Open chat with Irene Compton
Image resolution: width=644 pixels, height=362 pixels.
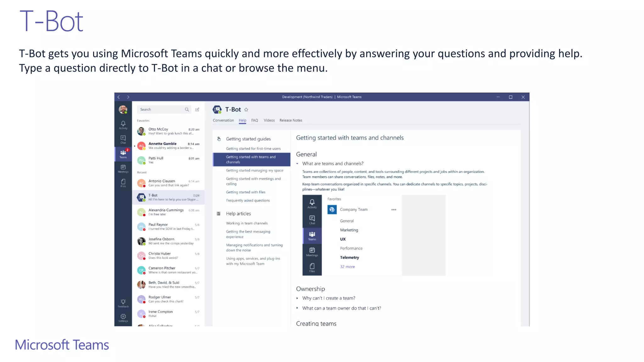pyautogui.click(x=168, y=314)
